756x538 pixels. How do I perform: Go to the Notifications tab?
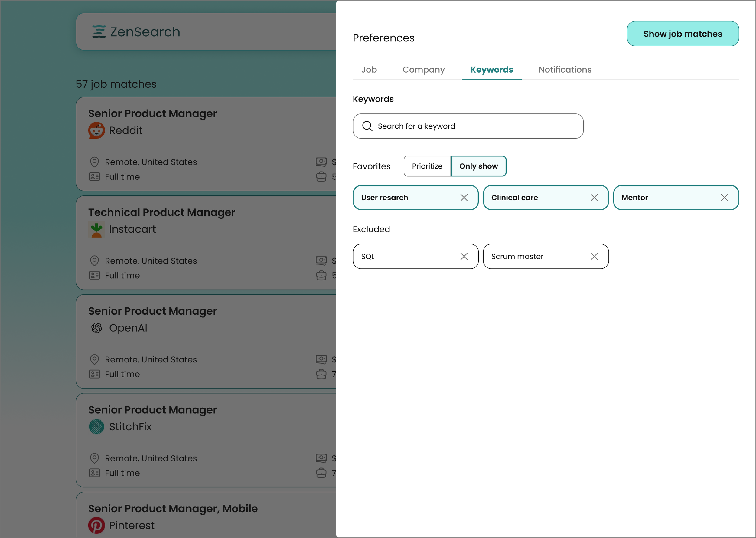(565, 70)
